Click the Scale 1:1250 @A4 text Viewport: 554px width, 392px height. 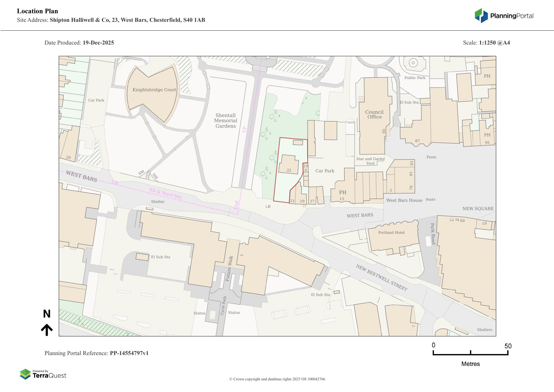(x=486, y=43)
